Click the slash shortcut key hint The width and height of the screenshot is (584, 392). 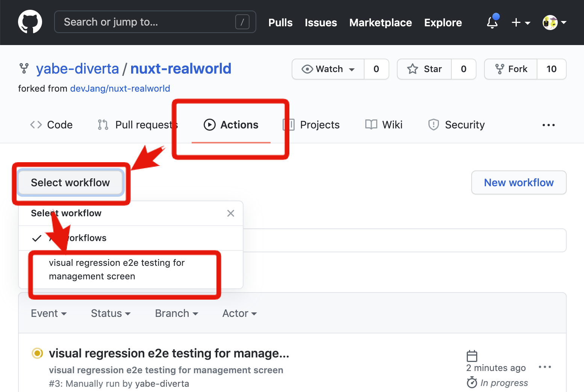[242, 22]
